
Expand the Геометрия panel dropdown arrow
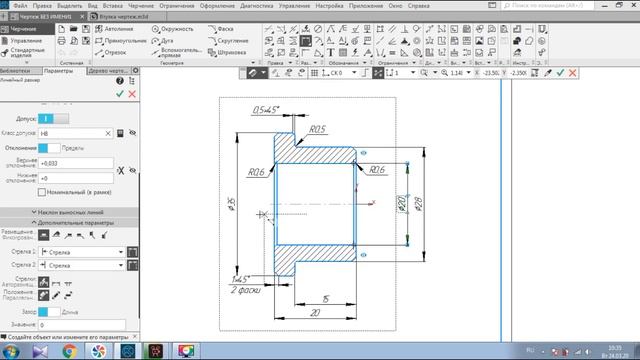click(253, 63)
